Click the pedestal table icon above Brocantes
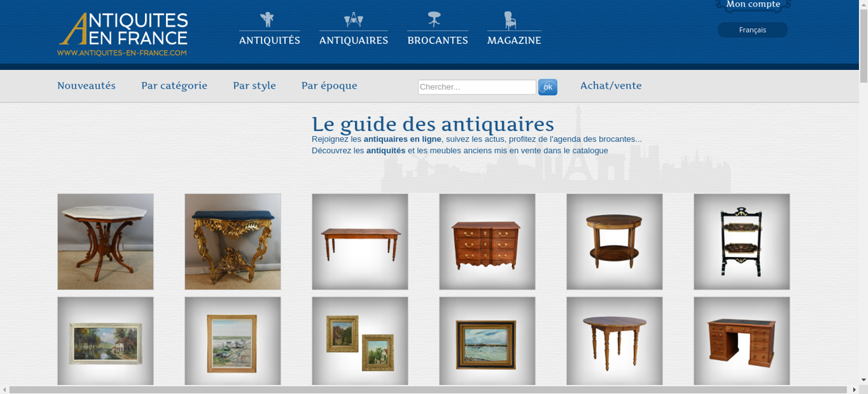868x394 pixels. point(434,20)
